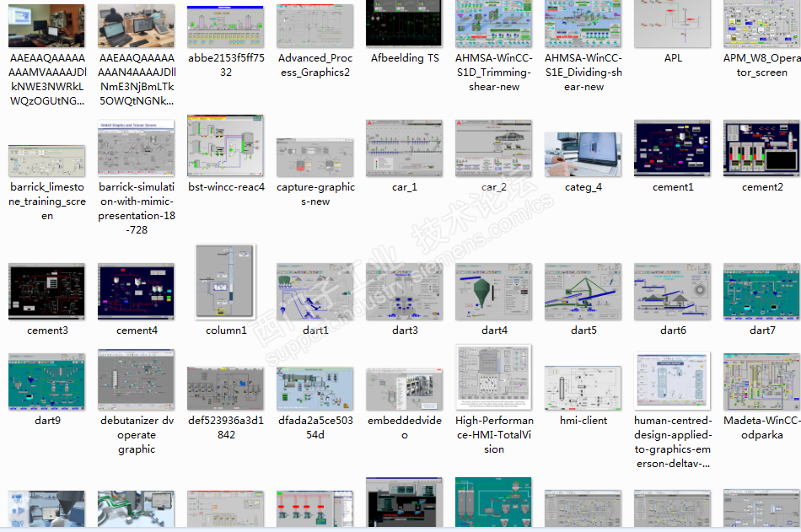Click the car_1 file name label
This screenshot has width=801, height=532.
pyautogui.click(x=405, y=187)
